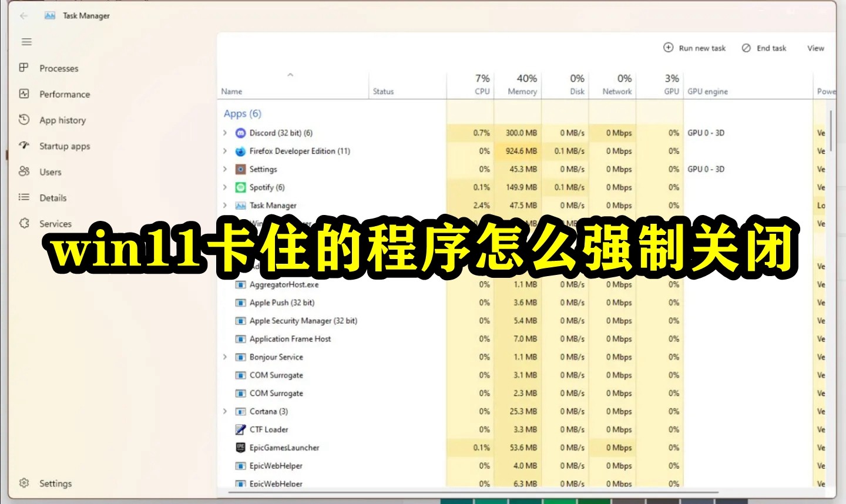
Task: Click the Task Manager process icon
Action: (240, 206)
